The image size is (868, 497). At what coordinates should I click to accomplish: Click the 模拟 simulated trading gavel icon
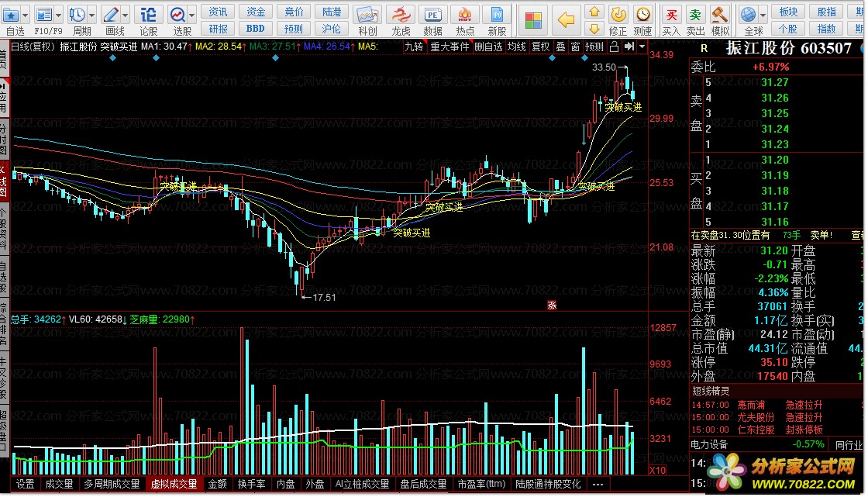pos(720,15)
